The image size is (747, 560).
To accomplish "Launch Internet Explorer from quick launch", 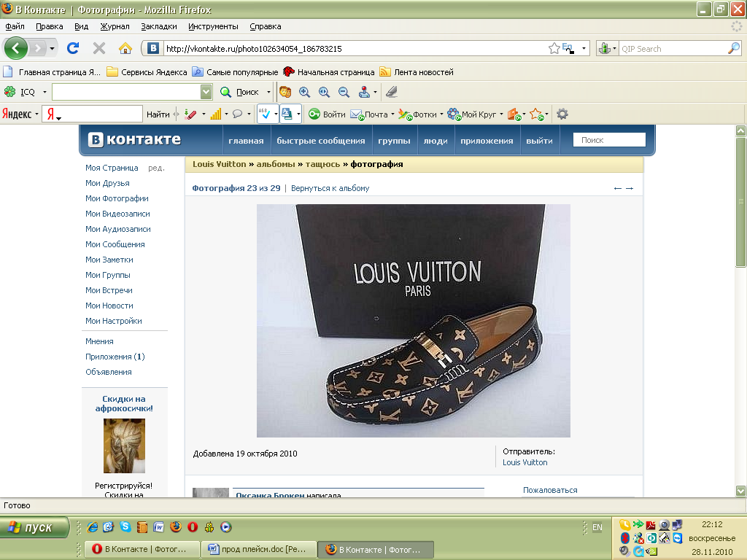I will coord(93,526).
